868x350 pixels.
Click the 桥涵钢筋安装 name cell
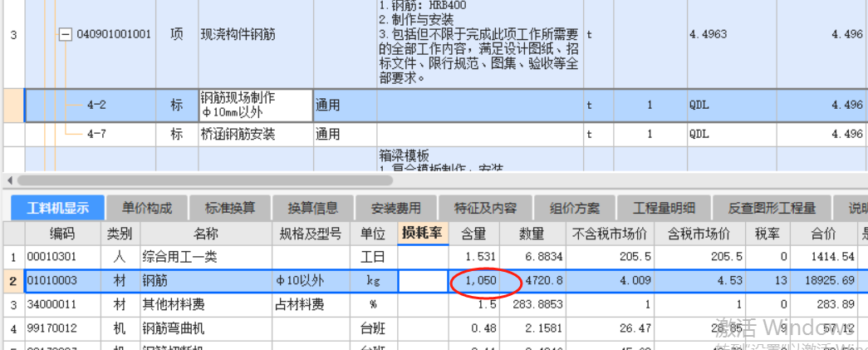pos(256,134)
